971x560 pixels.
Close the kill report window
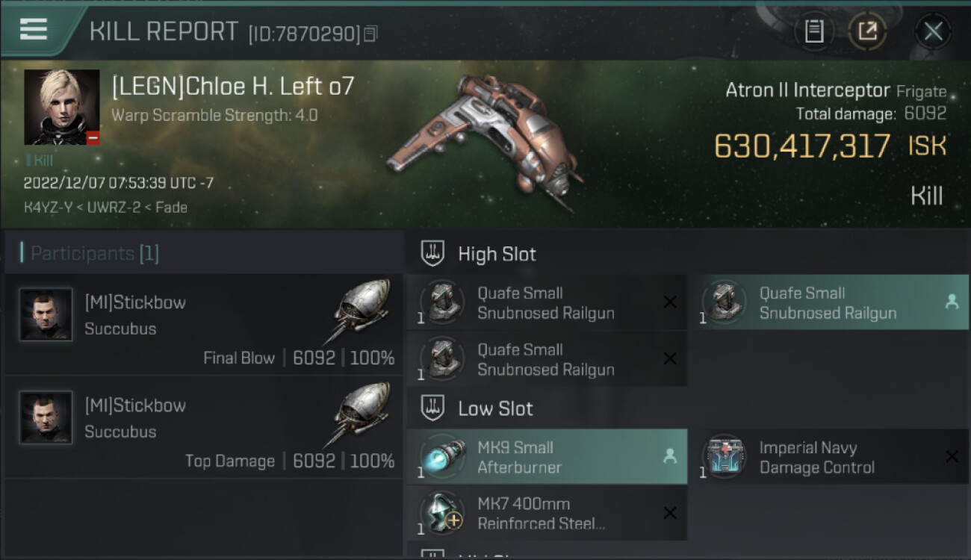(x=933, y=31)
